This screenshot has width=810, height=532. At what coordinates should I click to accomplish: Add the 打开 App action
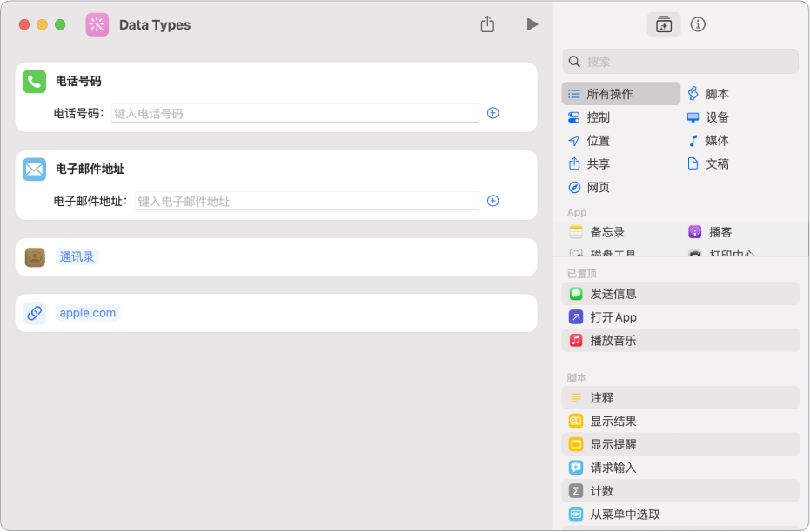680,316
